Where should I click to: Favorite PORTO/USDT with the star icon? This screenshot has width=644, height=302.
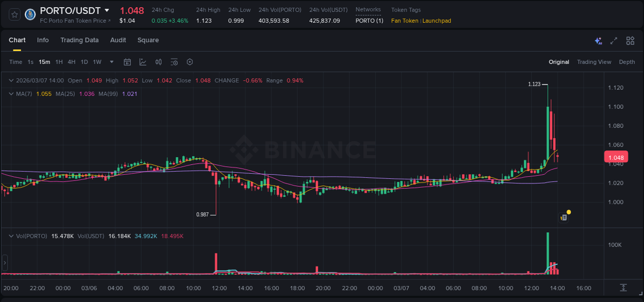point(14,14)
